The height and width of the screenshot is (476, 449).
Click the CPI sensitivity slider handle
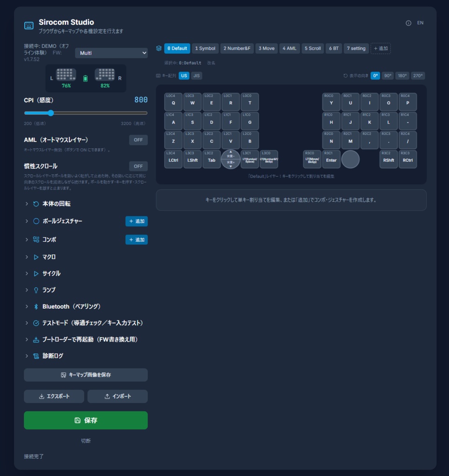(51, 113)
